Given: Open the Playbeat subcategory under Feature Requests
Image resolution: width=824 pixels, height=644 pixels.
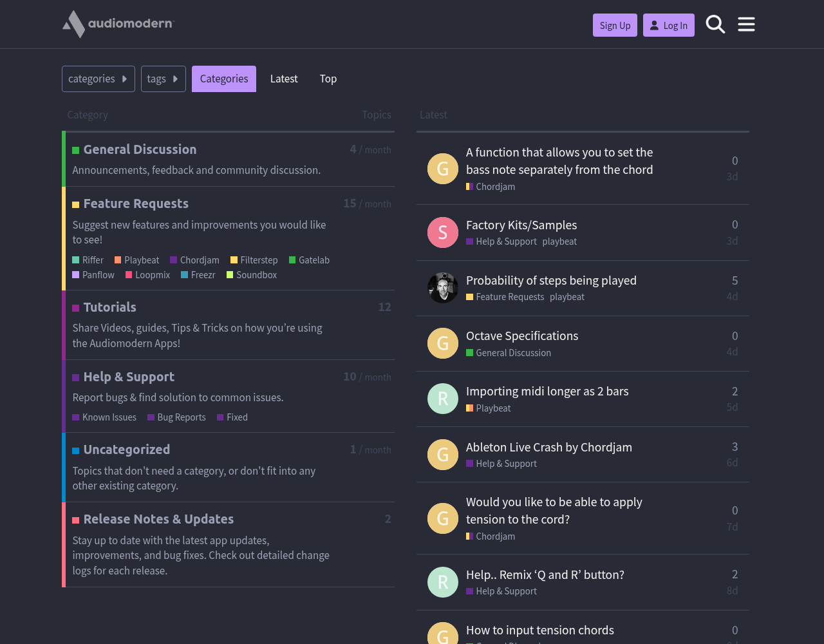Looking at the screenshot, I should pos(137,260).
